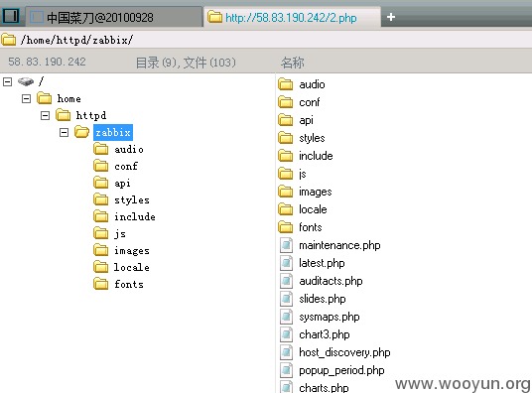Click the latest.php file icon
Image resolution: width=532 pixels, height=393 pixels.
pos(286,263)
